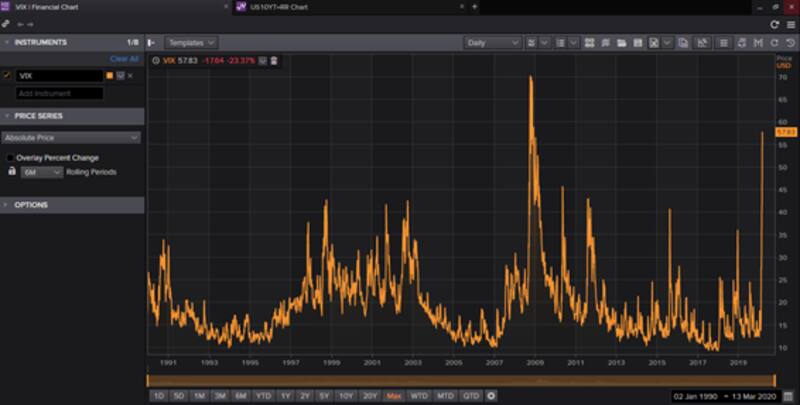Open the time range settings gear icon

pyautogui.click(x=491, y=395)
